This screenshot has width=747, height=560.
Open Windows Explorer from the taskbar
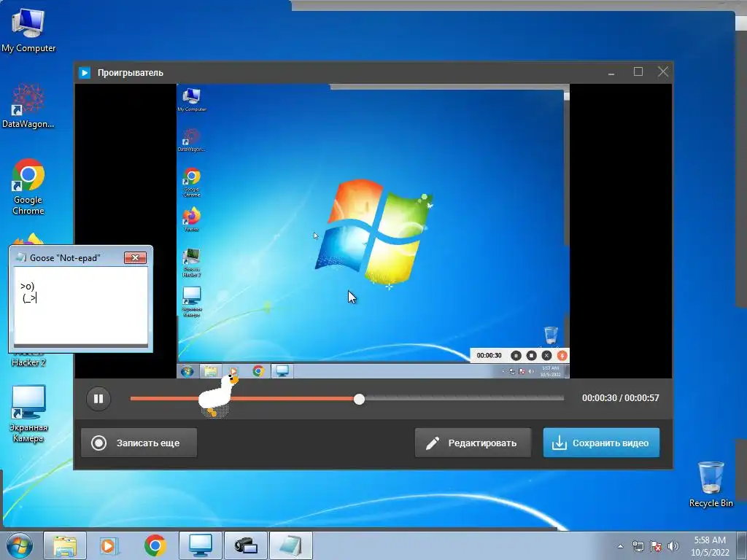(x=65, y=545)
